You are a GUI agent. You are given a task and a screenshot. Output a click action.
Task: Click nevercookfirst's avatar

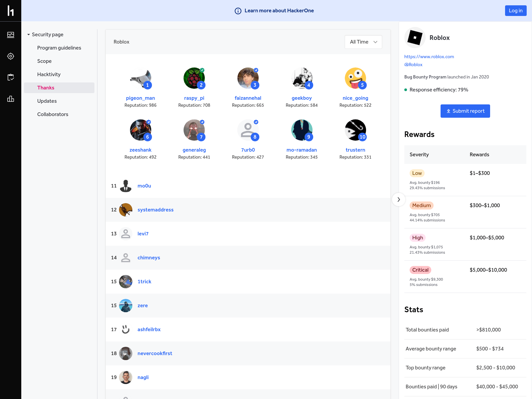(126, 353)
